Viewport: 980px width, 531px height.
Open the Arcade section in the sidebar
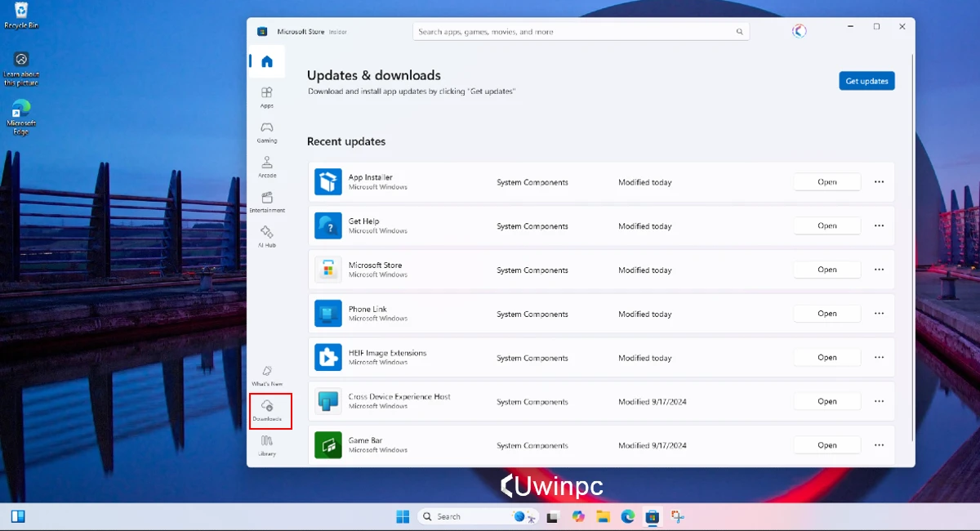(267, 167)
